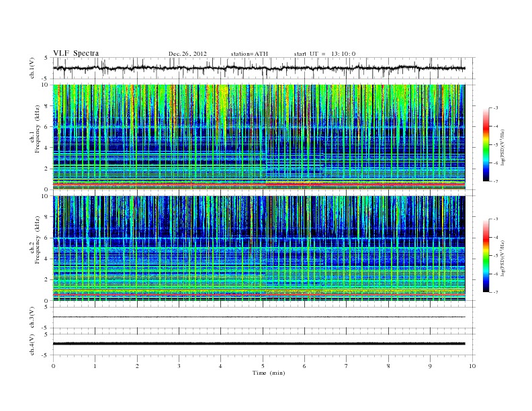Click the "ch.4(V)" axis label
The height and width of the screenshot is (411, 532).
(32, 345)
